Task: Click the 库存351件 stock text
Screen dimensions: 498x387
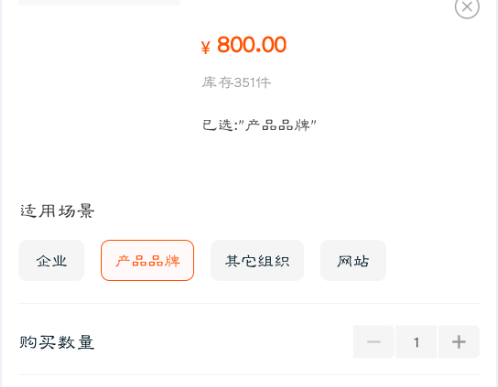Action: [236, 82]
